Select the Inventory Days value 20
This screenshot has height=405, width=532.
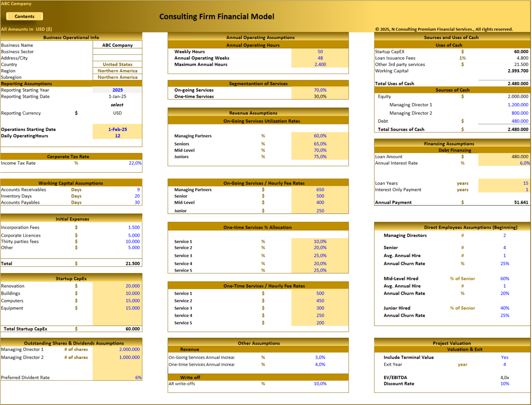[137, 196]
